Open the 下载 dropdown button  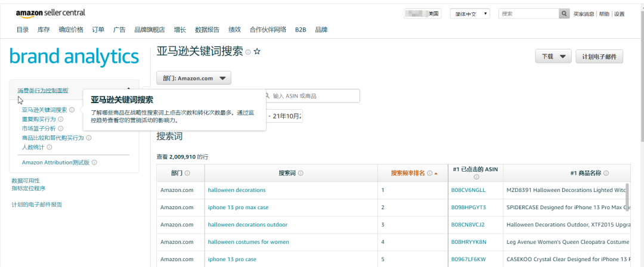[553, 57]
